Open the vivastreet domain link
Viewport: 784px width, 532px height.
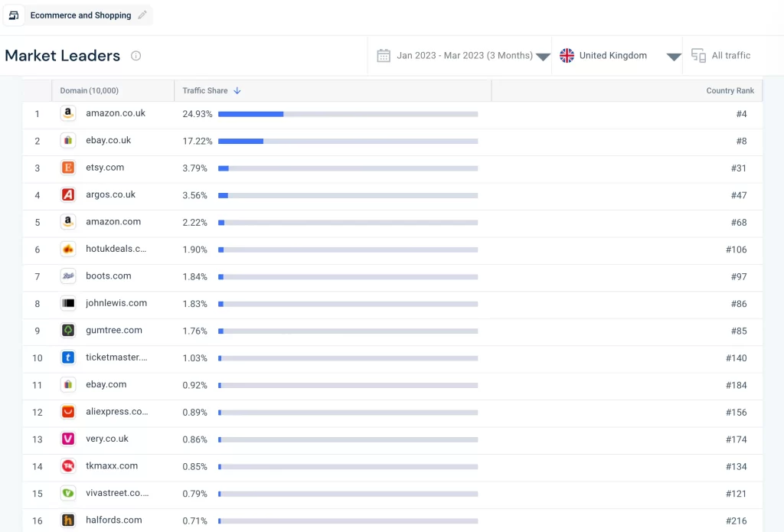[117, 492]
